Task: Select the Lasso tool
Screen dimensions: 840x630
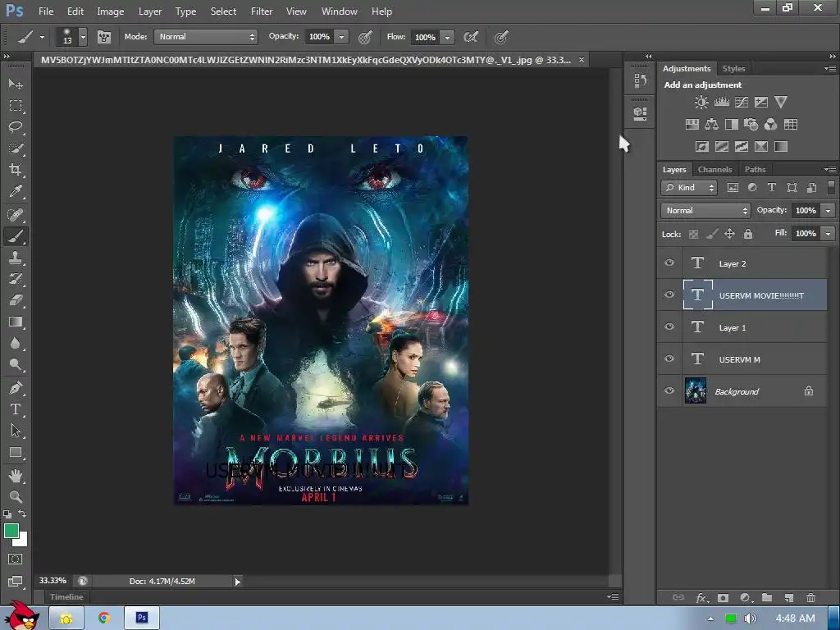Action: pos(16,127)
